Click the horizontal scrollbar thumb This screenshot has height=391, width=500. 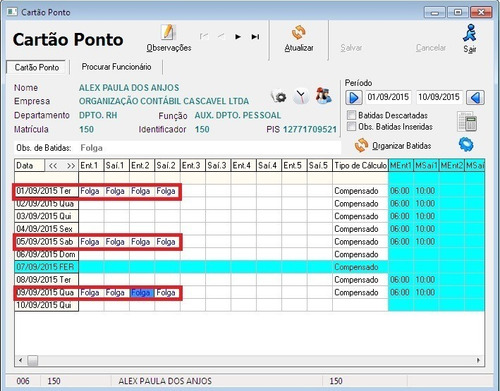[x=32, y=360]
